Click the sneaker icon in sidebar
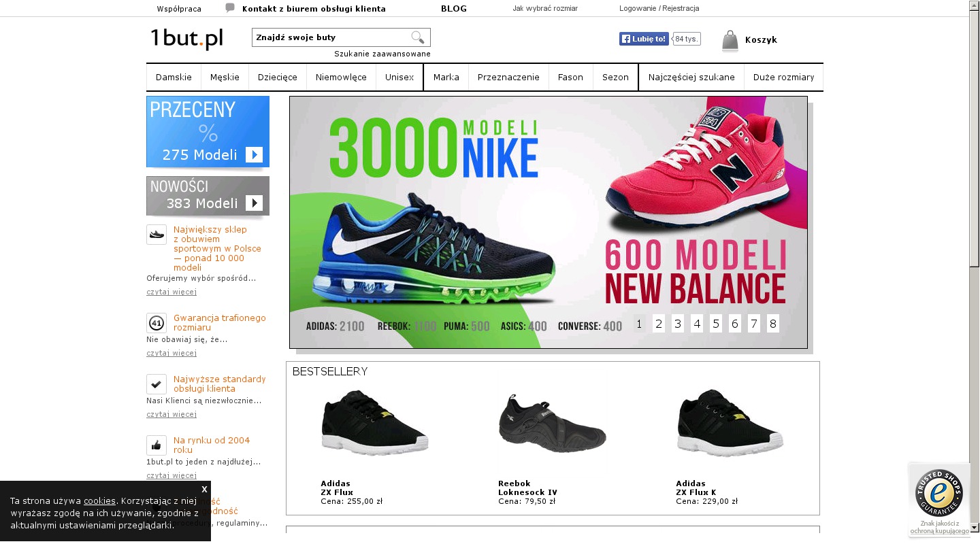 point(157,235)
